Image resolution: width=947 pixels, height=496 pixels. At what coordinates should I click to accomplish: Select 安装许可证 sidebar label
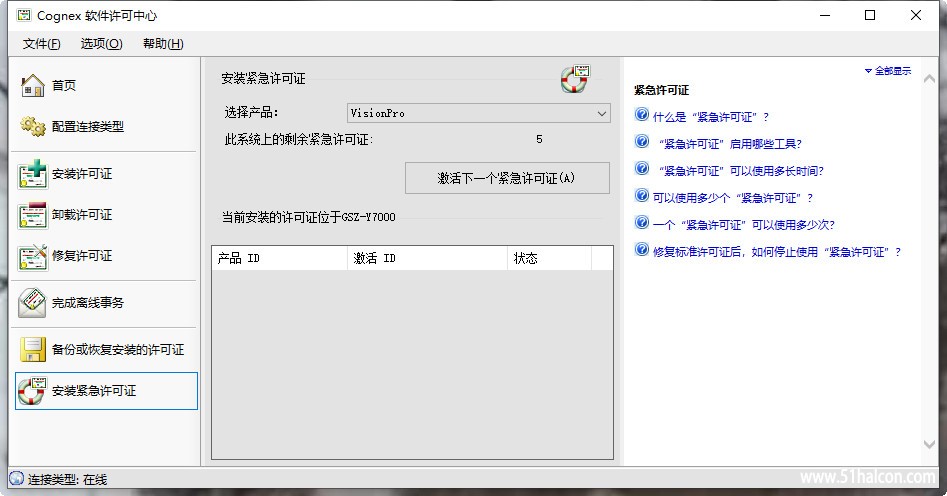click(82, 174)
